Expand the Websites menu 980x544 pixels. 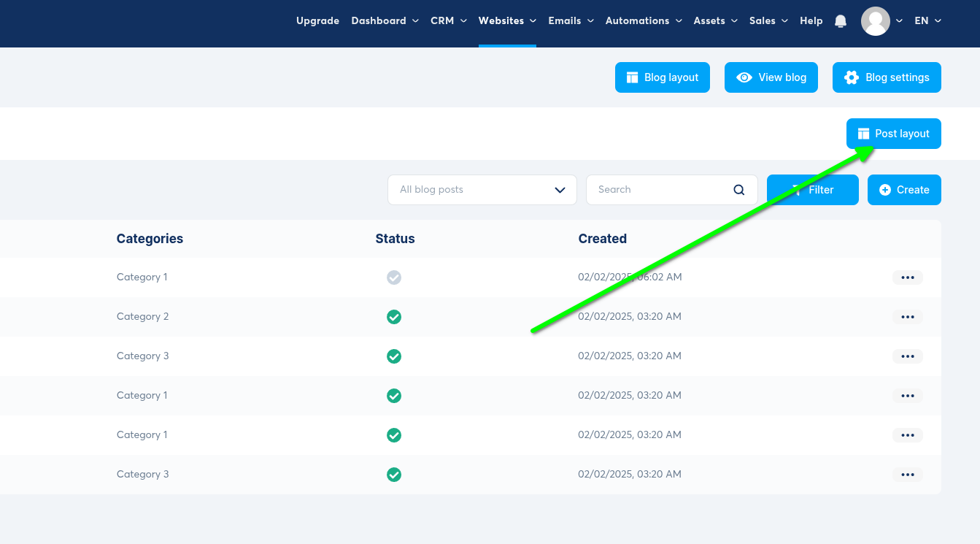tap(507, 21)
